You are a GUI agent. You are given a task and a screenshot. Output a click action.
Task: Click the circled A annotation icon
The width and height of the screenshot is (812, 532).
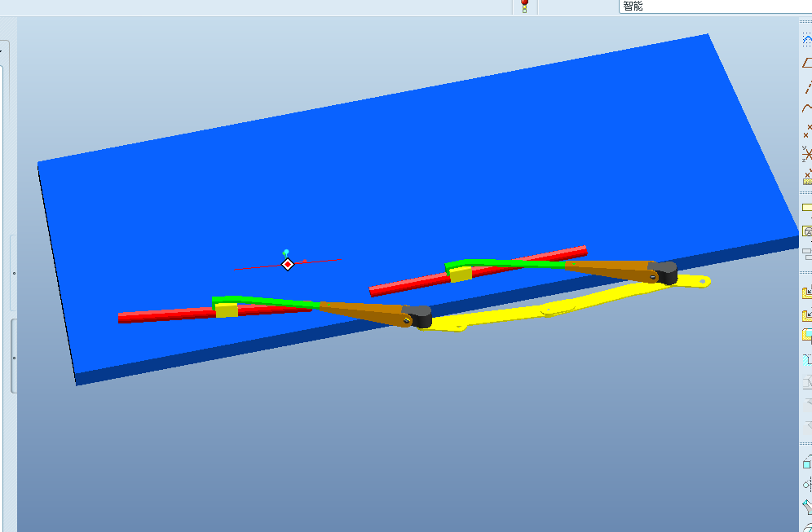tap(807, 231)
